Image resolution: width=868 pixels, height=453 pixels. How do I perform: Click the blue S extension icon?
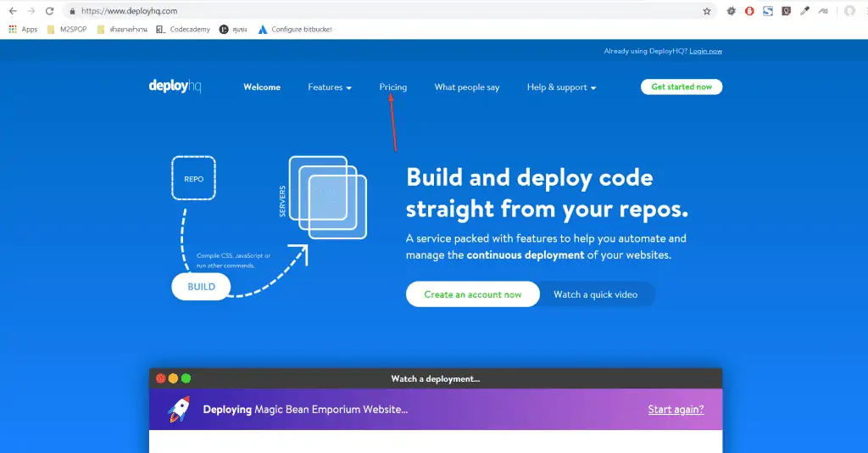pyautogui.click(x=768, y=11)
